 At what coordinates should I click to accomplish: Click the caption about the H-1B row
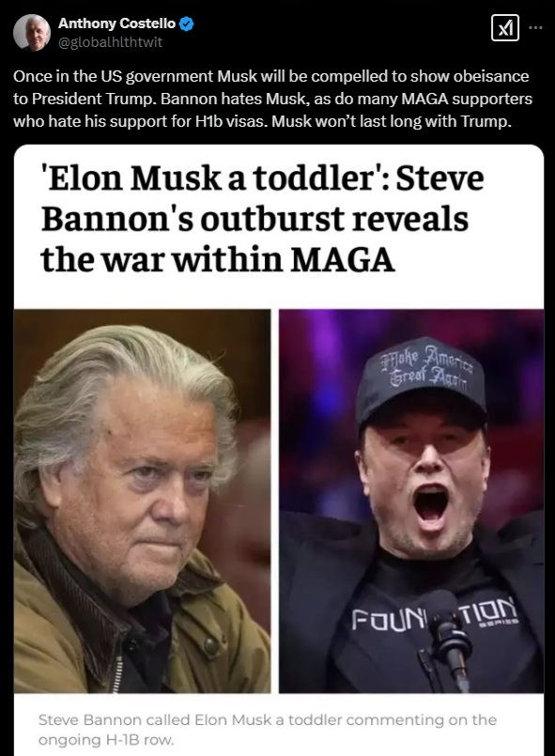pos(268,730)
